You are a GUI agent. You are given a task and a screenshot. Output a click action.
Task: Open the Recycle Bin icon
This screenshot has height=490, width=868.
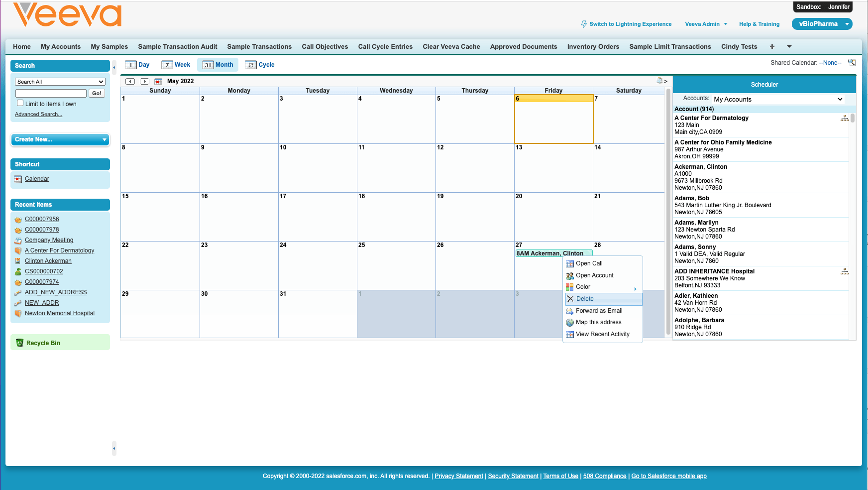click(20, 343)
